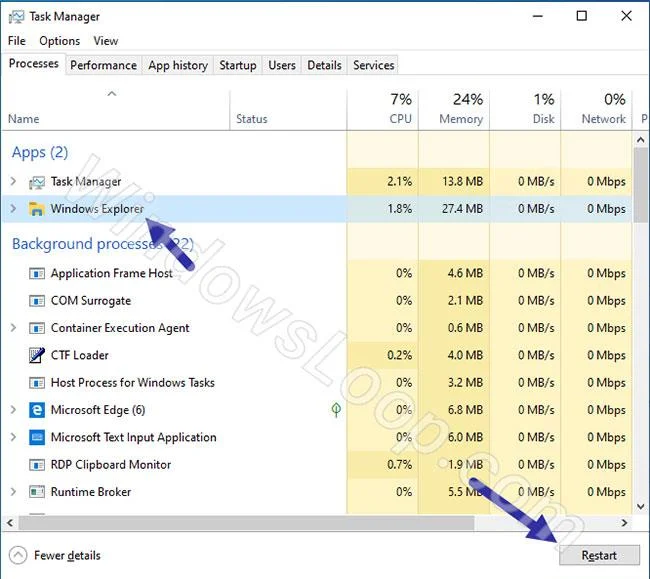Click the Task Manager app row icon
This screenshot has height=579, width=650.
pos(37,182)
